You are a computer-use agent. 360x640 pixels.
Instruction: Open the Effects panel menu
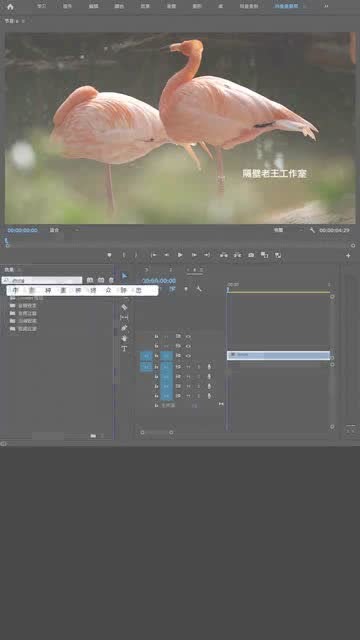19,269
